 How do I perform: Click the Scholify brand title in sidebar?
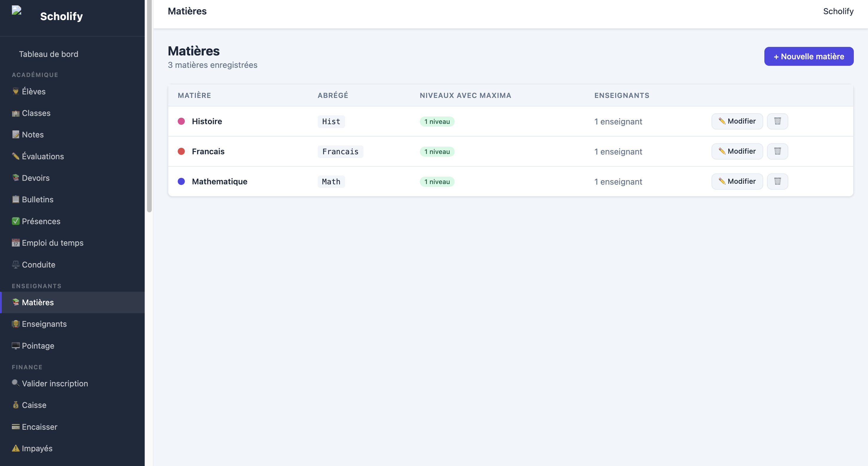coord(61,16)
